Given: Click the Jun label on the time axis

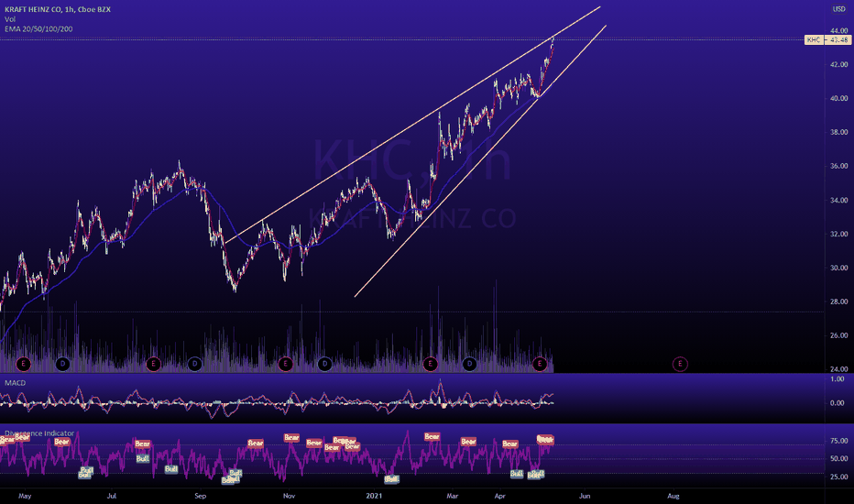Looking at the screenshot, I should click(585, 496).
